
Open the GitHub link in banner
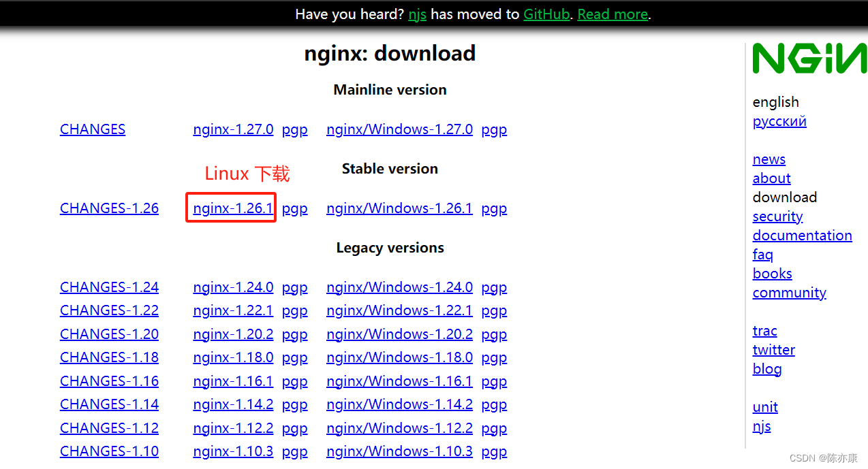pos(546,14)
